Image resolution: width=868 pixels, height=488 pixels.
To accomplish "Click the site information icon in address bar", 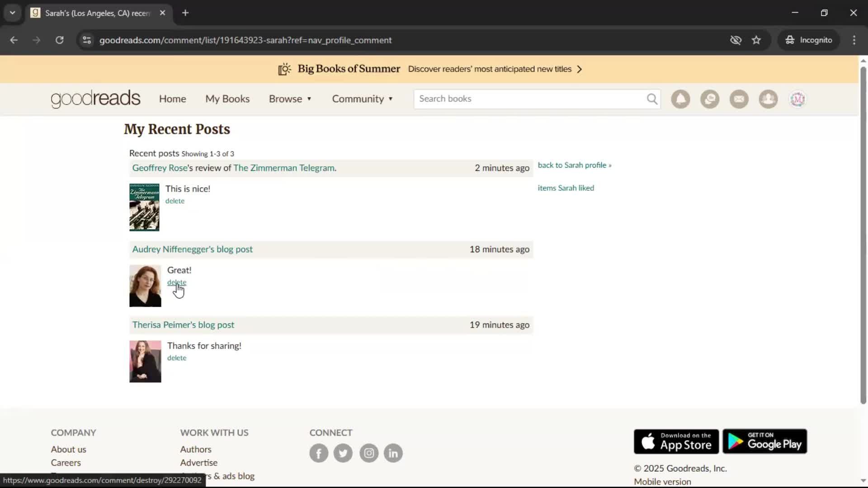I will [87, 40].
